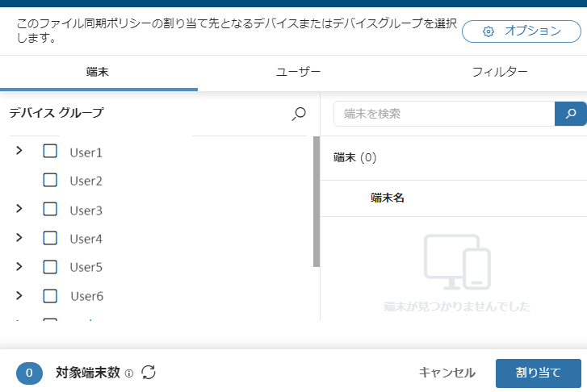Select the User5 label
Screen dimensions: 587x392
(x=86, y=268)
